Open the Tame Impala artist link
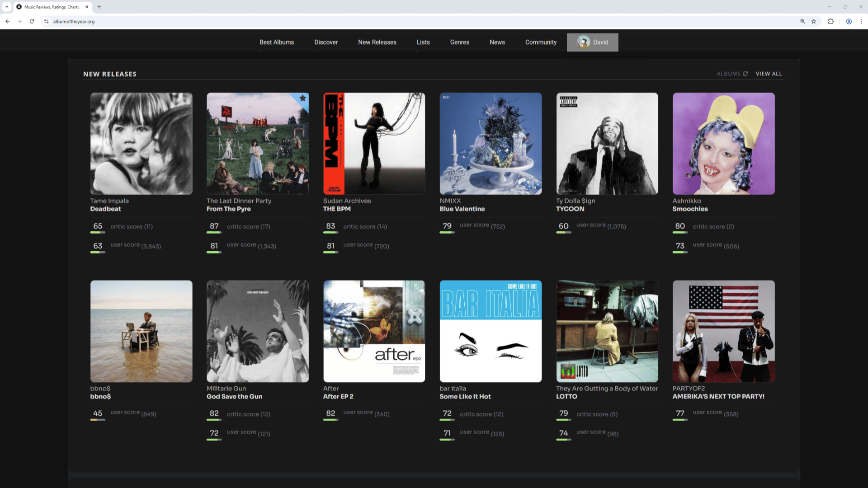This screenshot has height=488, width=868. click(109, 201)
